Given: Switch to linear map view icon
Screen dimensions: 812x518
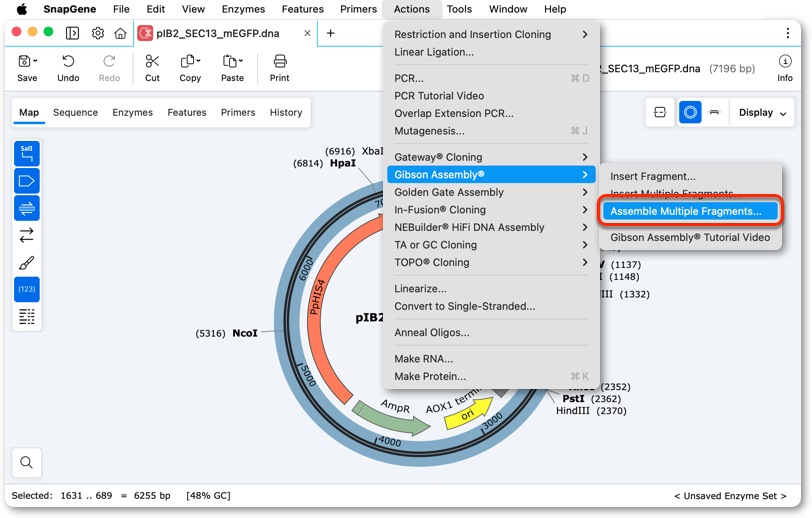Looking at the screenshot, I should click(x=715, y=112).
